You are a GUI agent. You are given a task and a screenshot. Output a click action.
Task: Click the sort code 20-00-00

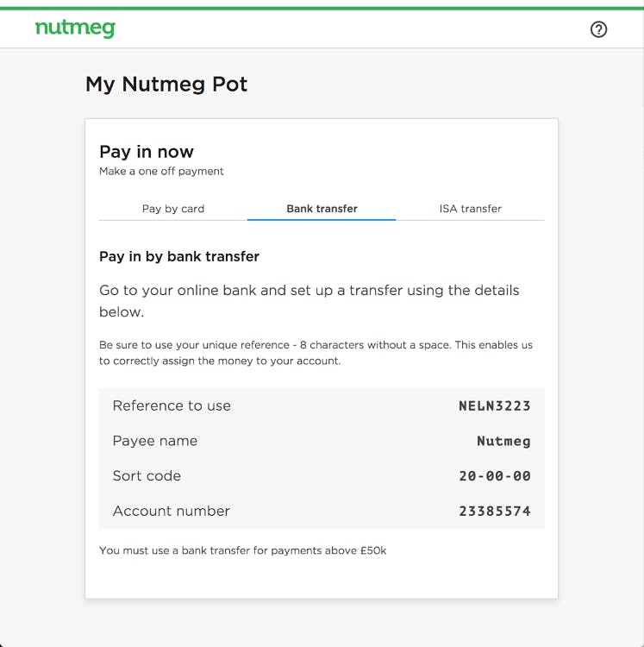pos(495,476)
